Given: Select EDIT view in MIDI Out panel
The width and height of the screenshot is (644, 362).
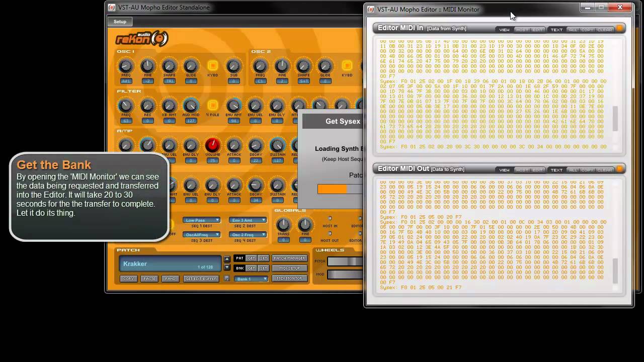Looking at the screenshot, I should [537, 170].
